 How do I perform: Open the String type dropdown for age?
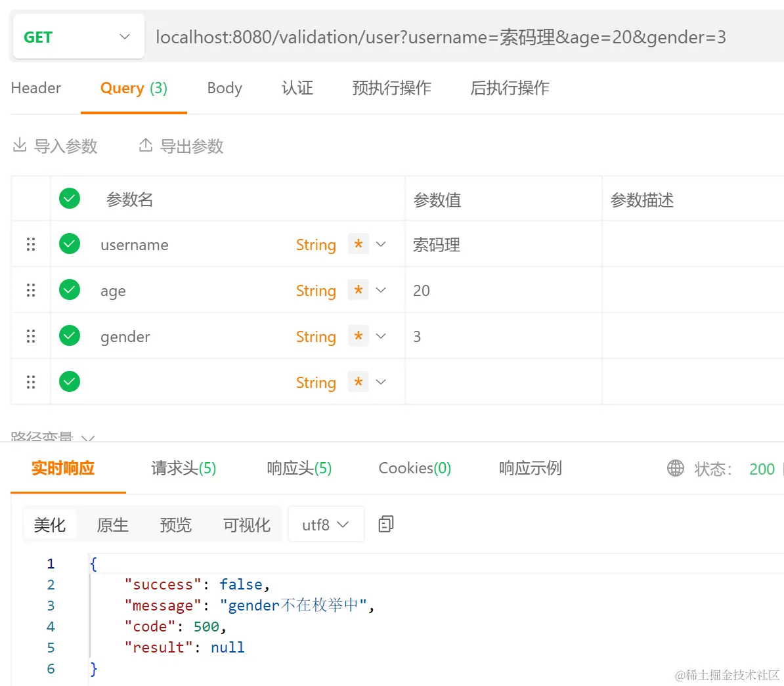click(316, 291)
